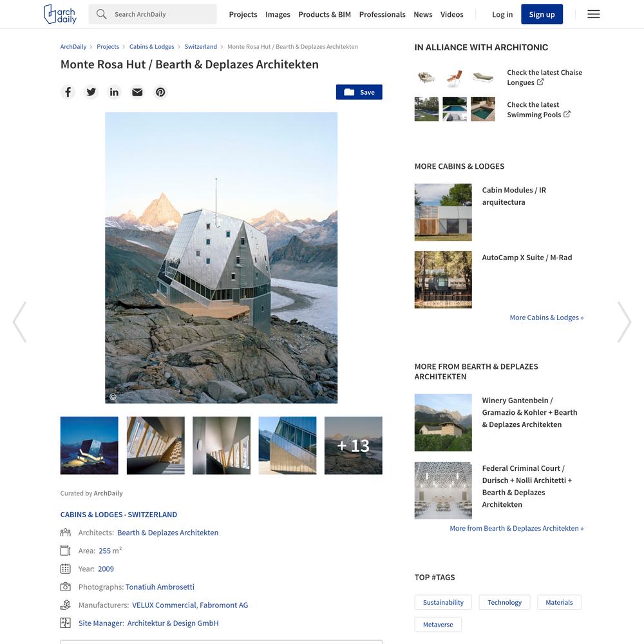This screenshot has height=644, width=644.
Task: Show the next project with right arrow
Action: tap(624, 321)
